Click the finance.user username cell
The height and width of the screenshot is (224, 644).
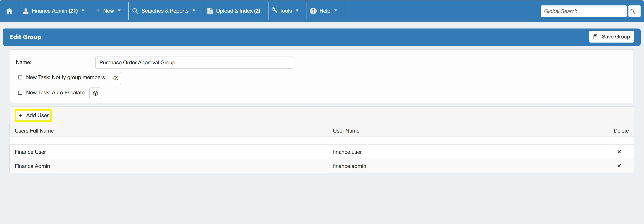click(468, 152)
